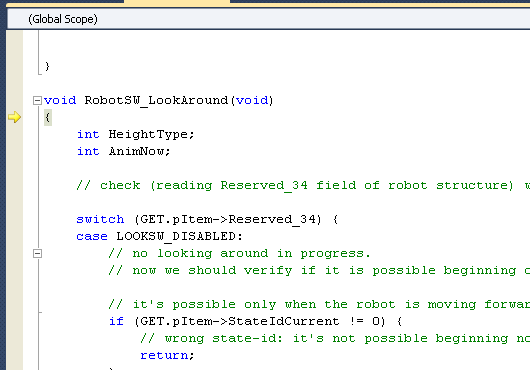Click 'int AnimNow;' declaration line
Viewport: 530px width, 370px height.
[x=123, y=151]
